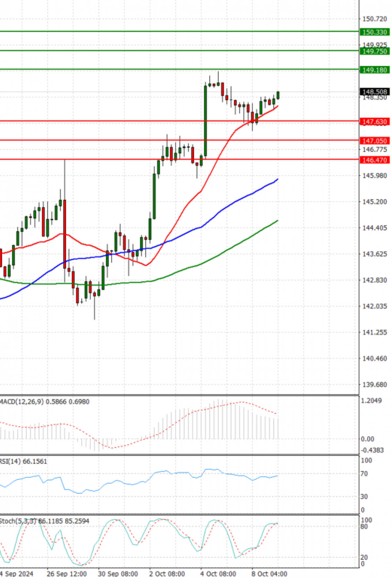This screenshot has height=577, width=392.
Task: Select the 142.035 price axis value
Action: pyautogui.click(x=374, y=306)
